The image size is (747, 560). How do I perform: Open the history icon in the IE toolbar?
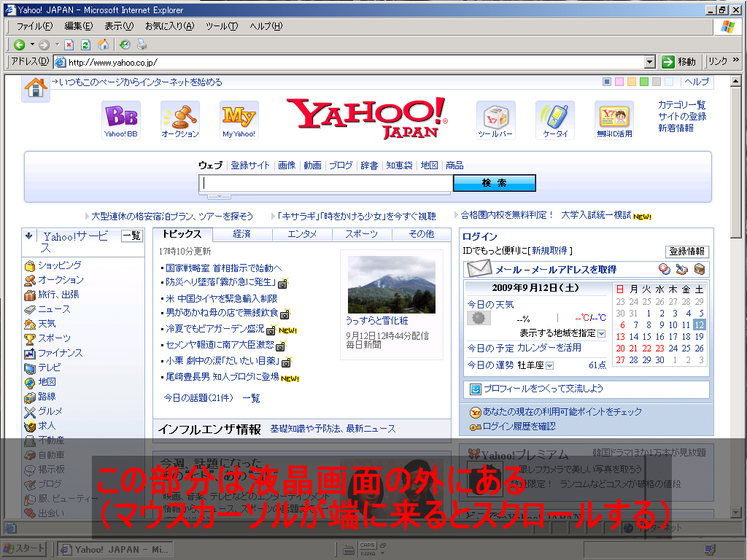click(125, 44)
